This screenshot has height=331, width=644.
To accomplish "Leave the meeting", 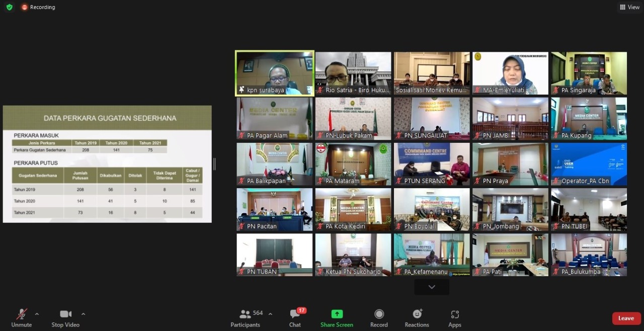I will click(626, 318).
